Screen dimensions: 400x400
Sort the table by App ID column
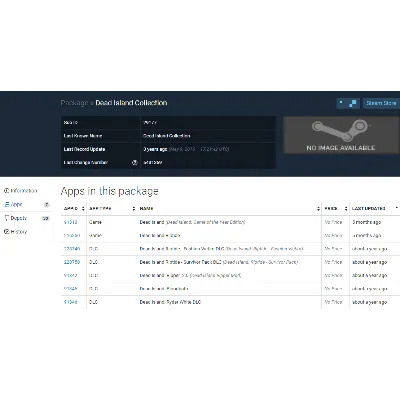pyautogui.click(x=74, y=209)
